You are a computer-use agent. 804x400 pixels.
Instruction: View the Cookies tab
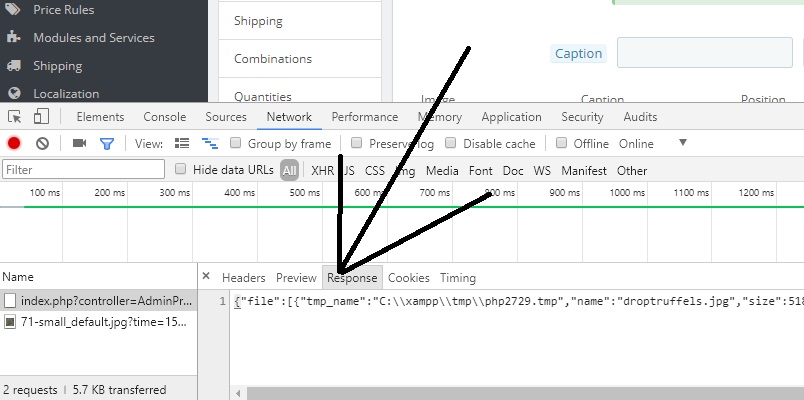coord(409,278)
